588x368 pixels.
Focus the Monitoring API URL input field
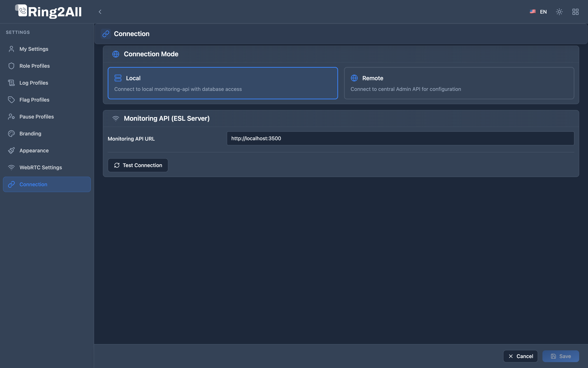pyautogui.click(x=400, y=139)
